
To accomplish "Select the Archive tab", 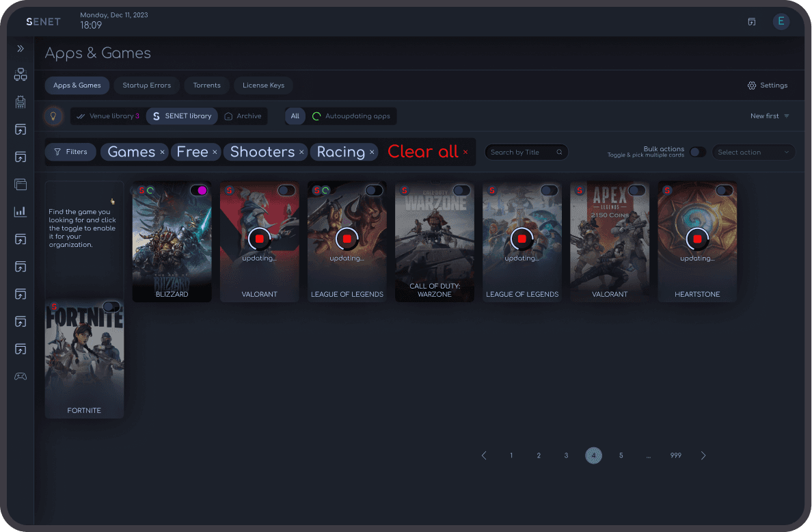I will (243, 116).
